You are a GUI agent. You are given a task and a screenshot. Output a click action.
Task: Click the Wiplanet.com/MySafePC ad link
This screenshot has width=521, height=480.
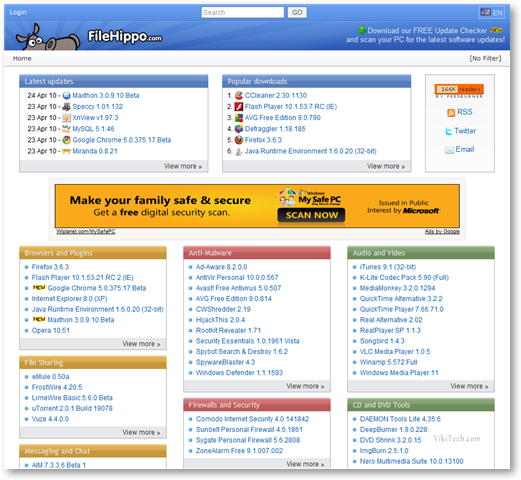[x=86, y=231]
